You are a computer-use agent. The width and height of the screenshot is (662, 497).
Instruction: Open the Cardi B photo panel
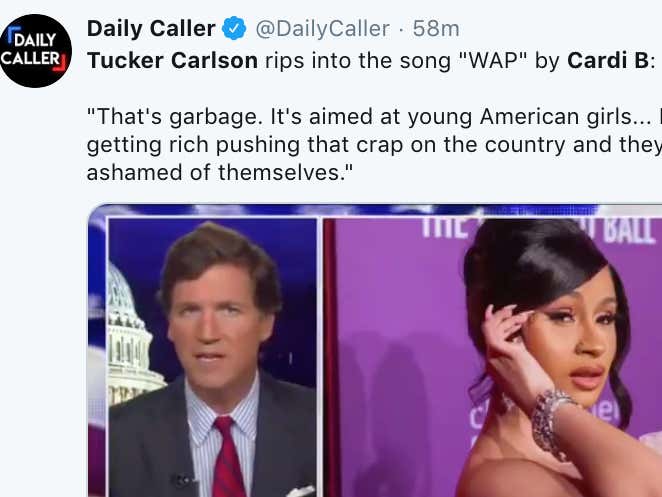493,357
